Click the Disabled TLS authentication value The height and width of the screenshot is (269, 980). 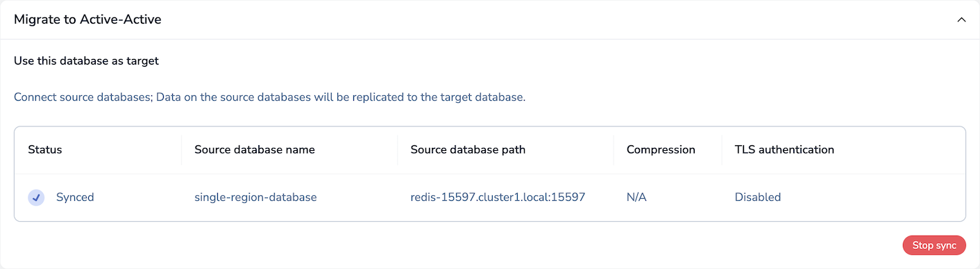click(x=758, y=197)
